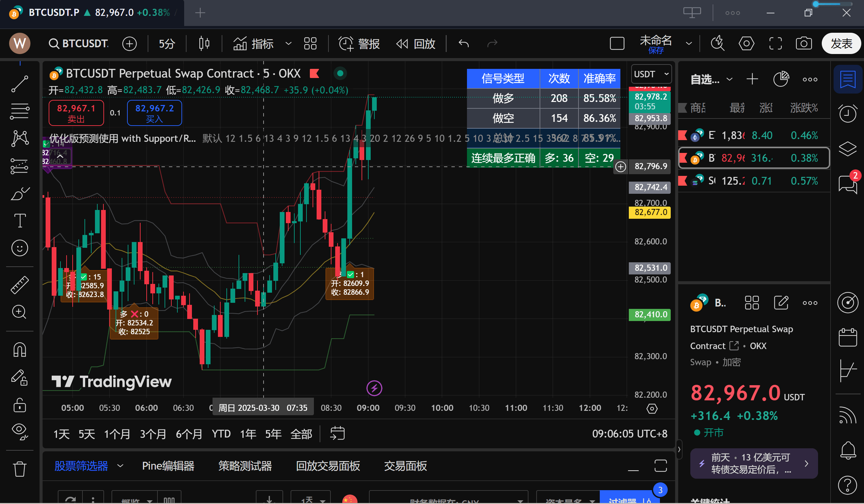Image resolution: width=864 pixels, height=504 pixels.
Task: Open timezone menu 09:06:05 UTC+8
Action: [x=630, y=434]
